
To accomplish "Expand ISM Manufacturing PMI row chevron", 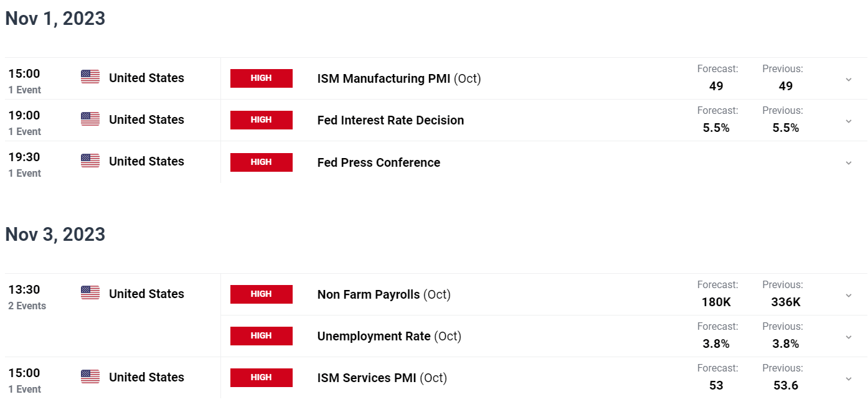I will tap(849, 80).
